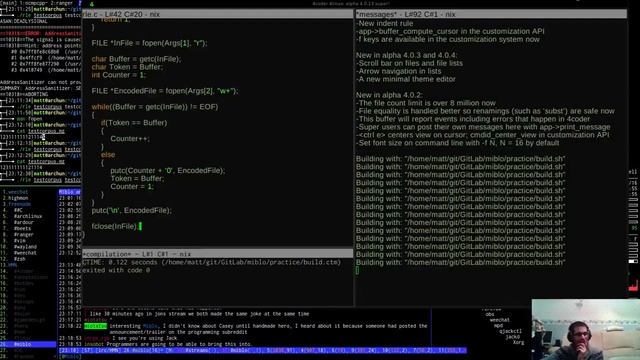Click 'I see you're using Jack' chat message
The height and width of the screenshot is (360, 640).
pos(144,338)
